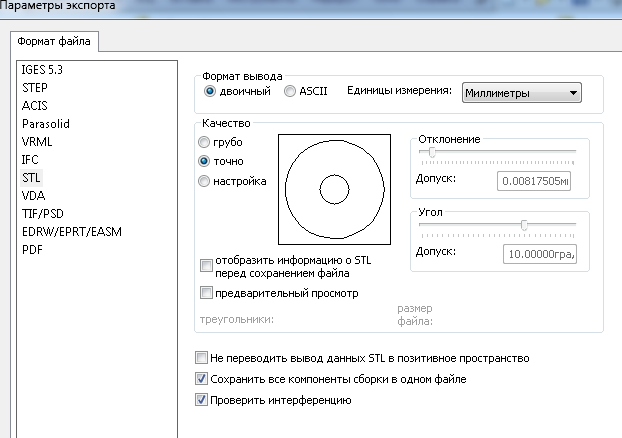
Task: Uncheck «Проверить интерференцию» checkbox
Action: (x=202, y=401)
